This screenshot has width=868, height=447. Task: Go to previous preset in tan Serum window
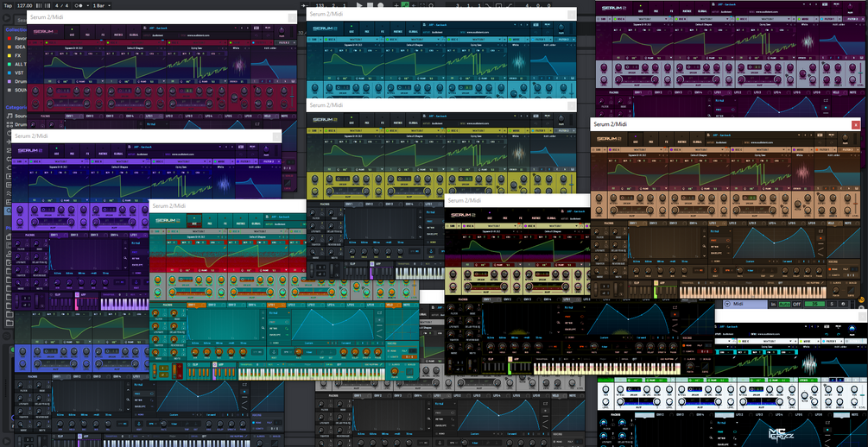point(805,135)
